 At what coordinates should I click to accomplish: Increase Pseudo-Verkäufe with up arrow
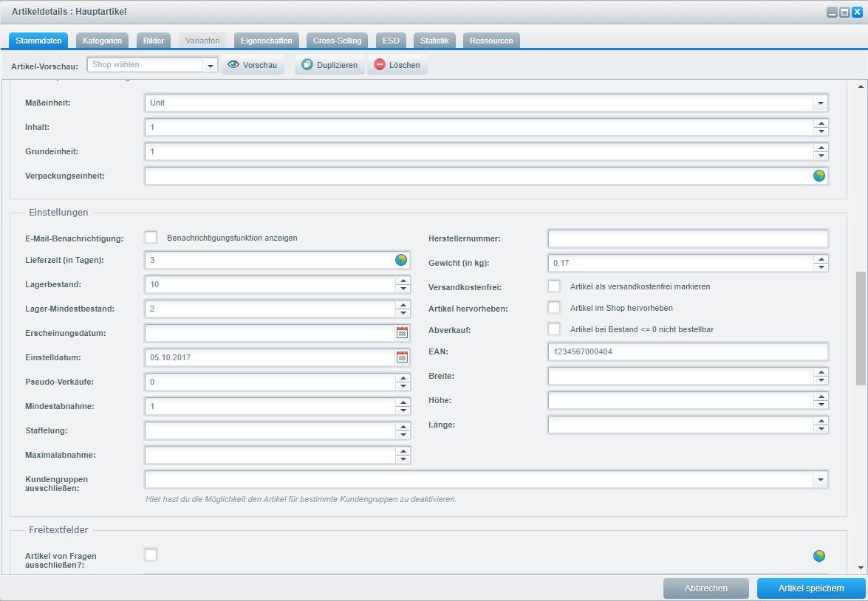click(x=403, y=378)
